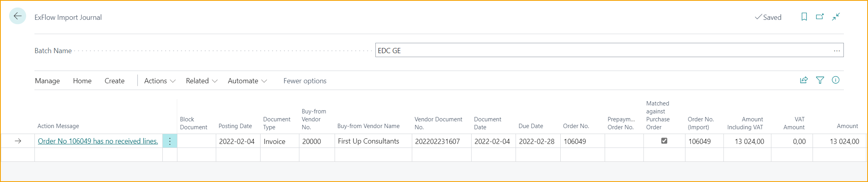Click the Batch Name field EDC GE
Screen dimensions: 868x182
[x=609, y=50]
